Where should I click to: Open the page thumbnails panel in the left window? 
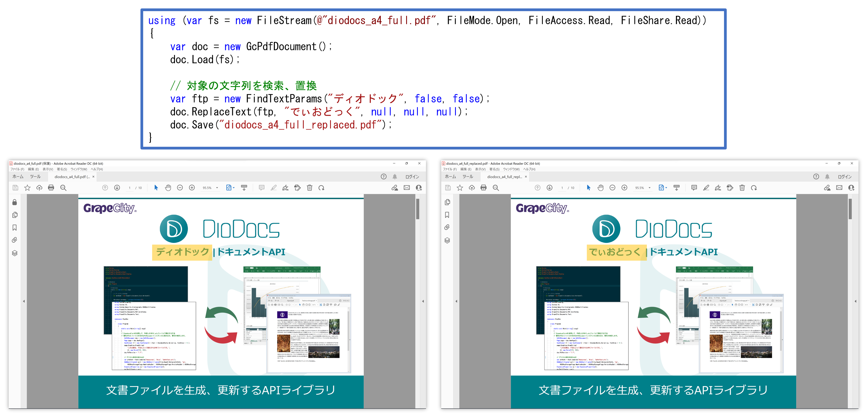pyautogui.click(x=14, y=215)
